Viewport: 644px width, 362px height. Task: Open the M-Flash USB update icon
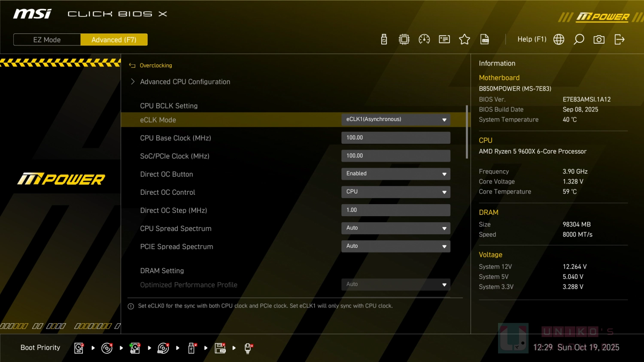tap(384, 39)
